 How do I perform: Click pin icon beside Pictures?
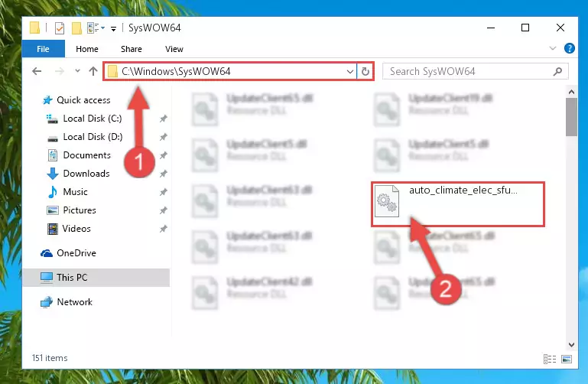(163, 211)
